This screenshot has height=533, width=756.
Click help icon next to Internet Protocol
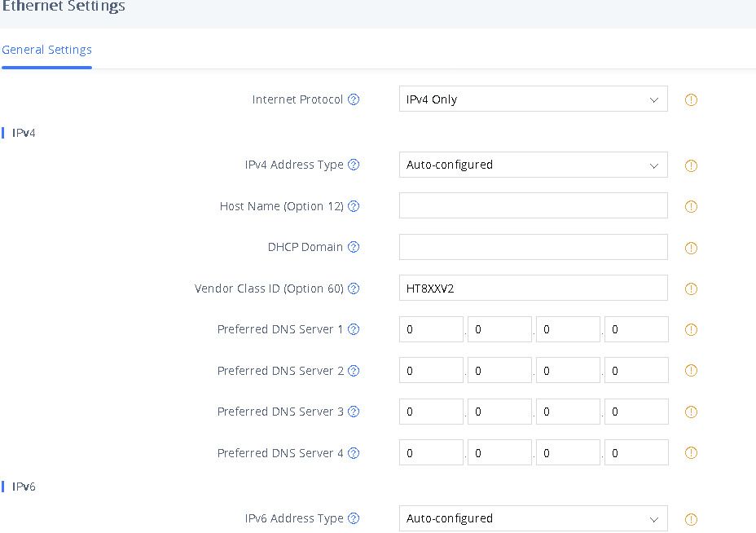pos(354,99)
